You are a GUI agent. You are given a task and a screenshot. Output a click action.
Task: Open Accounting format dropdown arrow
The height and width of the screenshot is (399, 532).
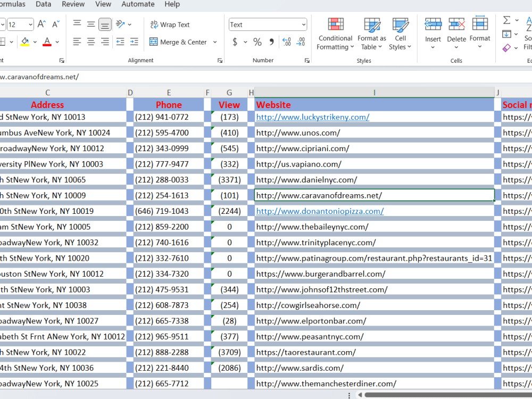245,42
